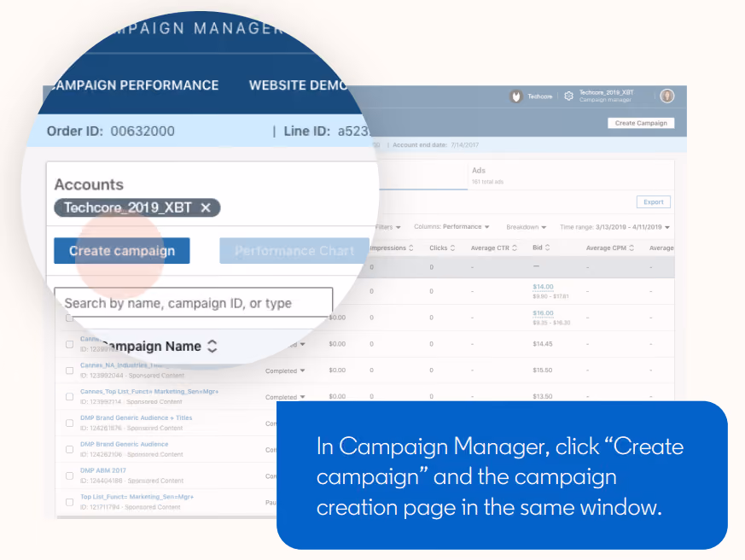Screen dimensions: 745x560
Task: Sort the Average CPM column
Action: (632, 248)
